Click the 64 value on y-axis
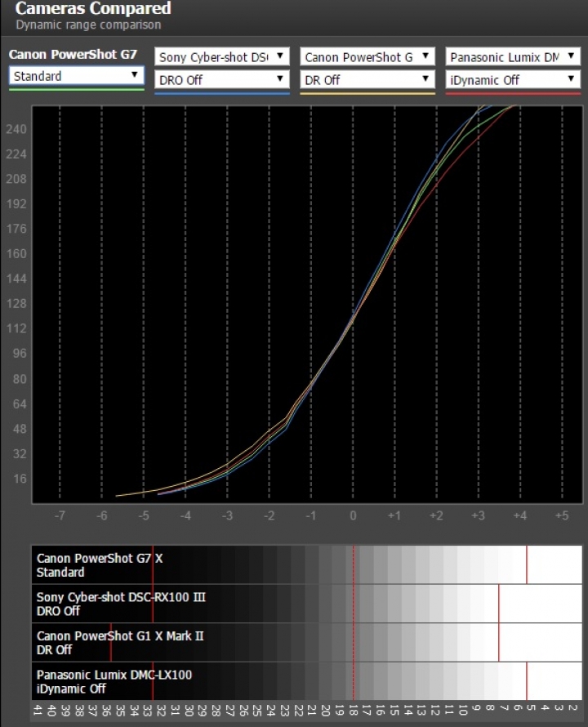The width and height of the screenshot is (588, 727). (20, 404)
